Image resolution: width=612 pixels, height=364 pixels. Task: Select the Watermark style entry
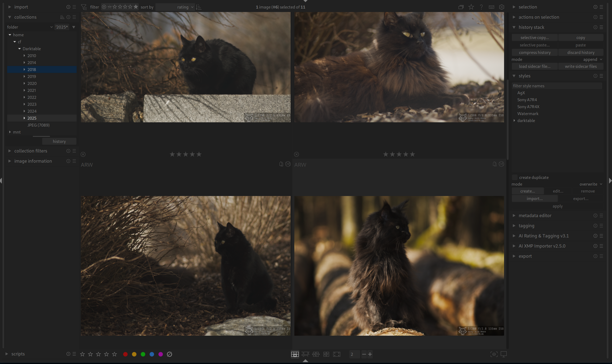click(528, 113)
